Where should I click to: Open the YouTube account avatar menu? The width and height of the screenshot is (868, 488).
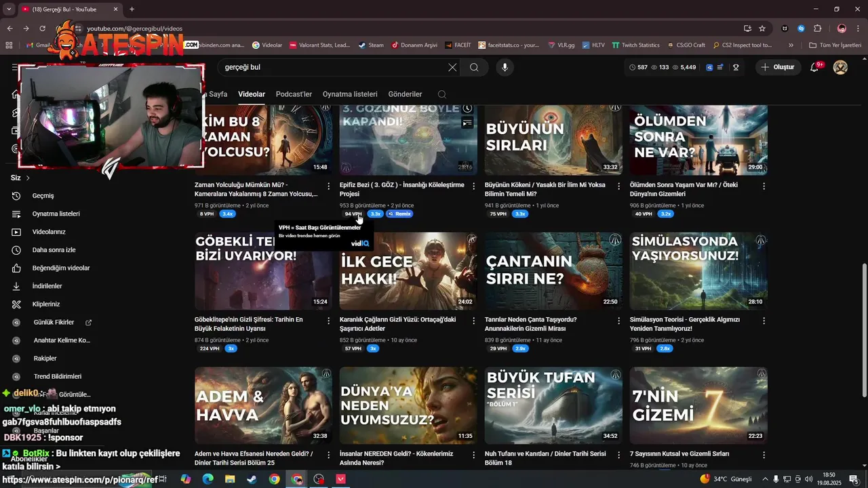click(840, 67)
